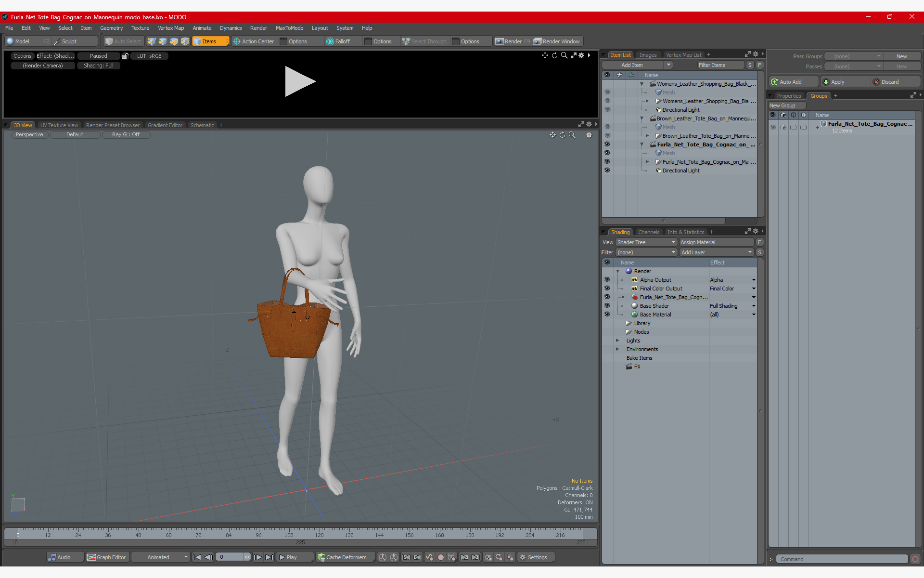Toggle Options checkbox beside Falloff
Screen dimensions: 924x578
tap(369, 41)
